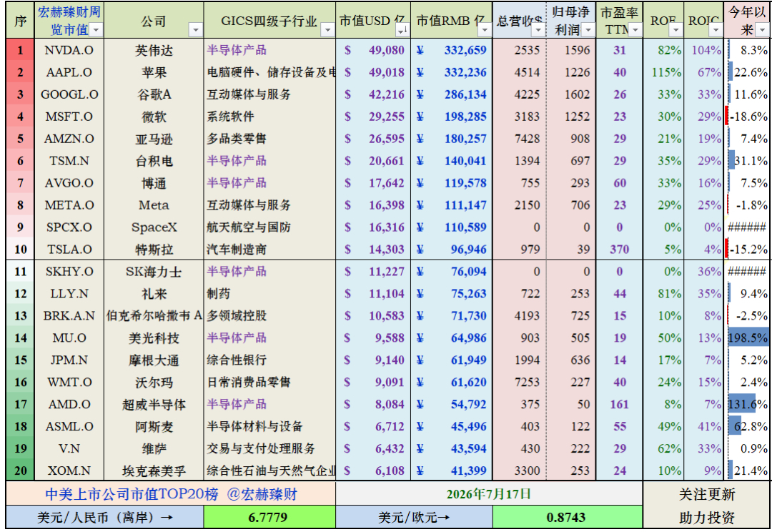Screen dimensions: 772x532
Task: Open the 市值RMB column filter dropdown
Action: click(x=485, y=30)
